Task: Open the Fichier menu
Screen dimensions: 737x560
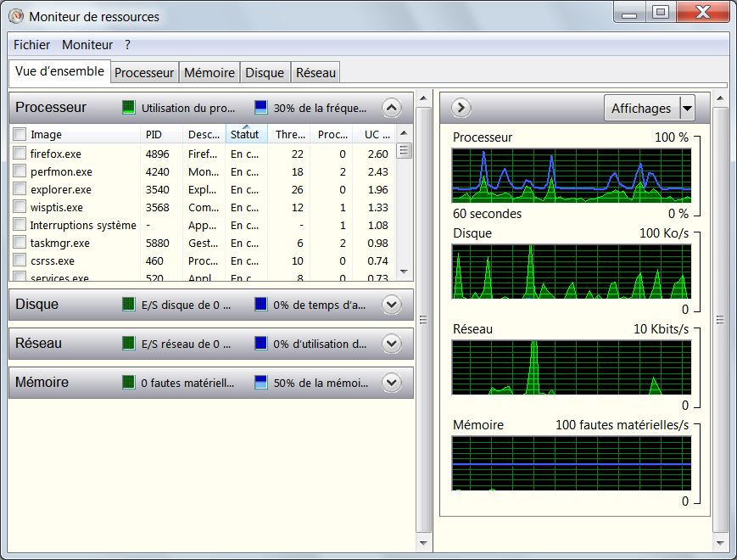Action: (31, 45)
